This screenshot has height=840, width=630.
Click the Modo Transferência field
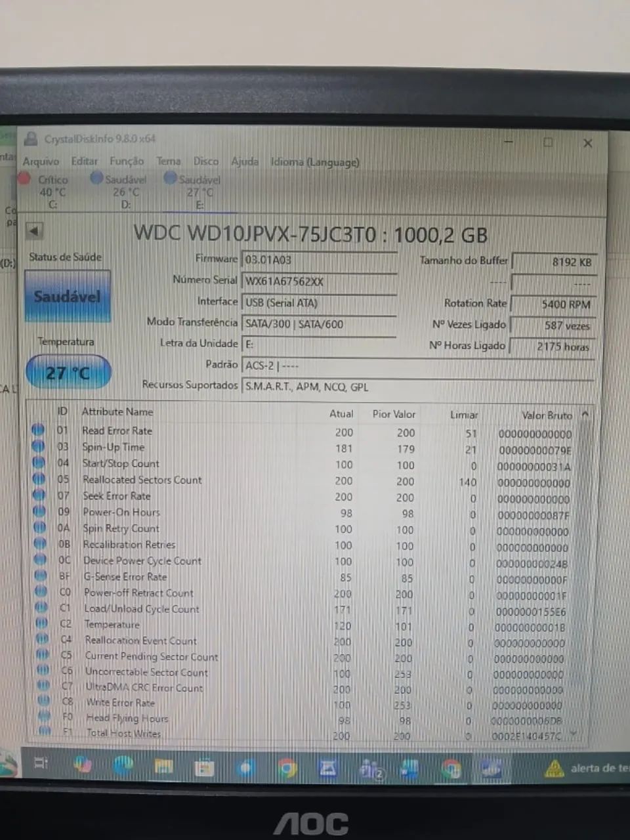320,324
